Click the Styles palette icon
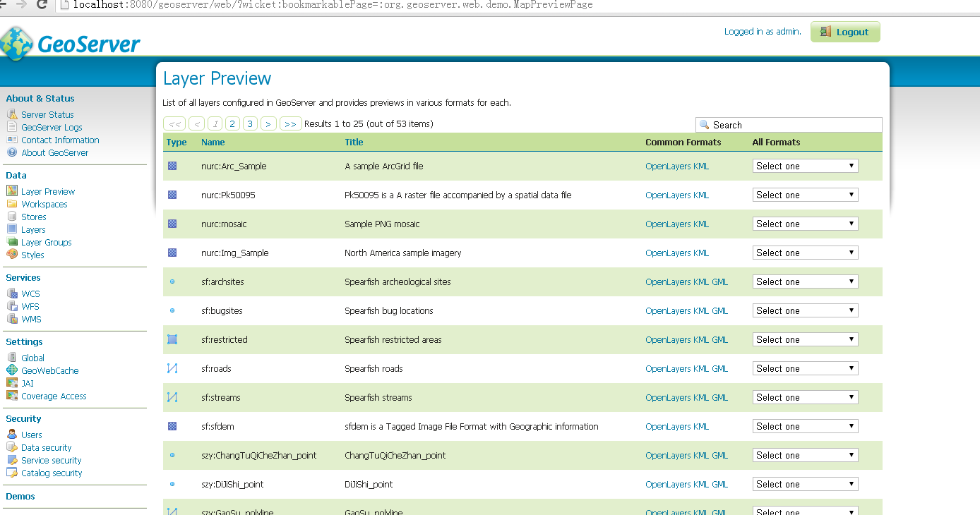This screenshot has width=980, height=515. pyautogui.click(x=12, y=255)
